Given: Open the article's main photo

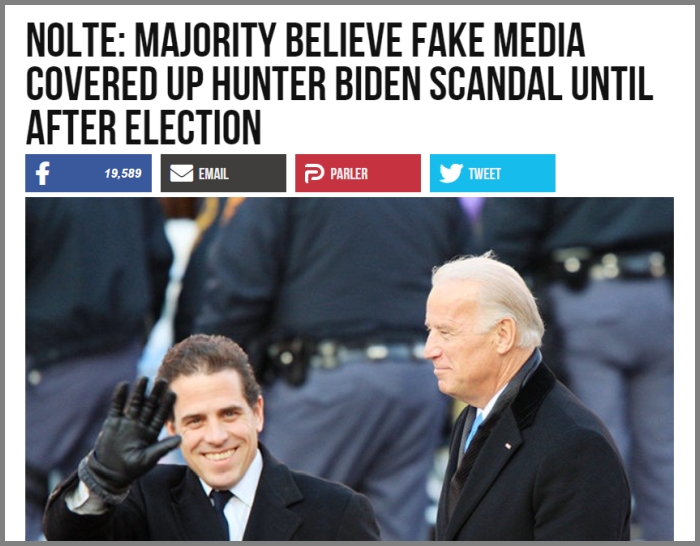Looking at the screenshot, I should (x=350, y=369).
